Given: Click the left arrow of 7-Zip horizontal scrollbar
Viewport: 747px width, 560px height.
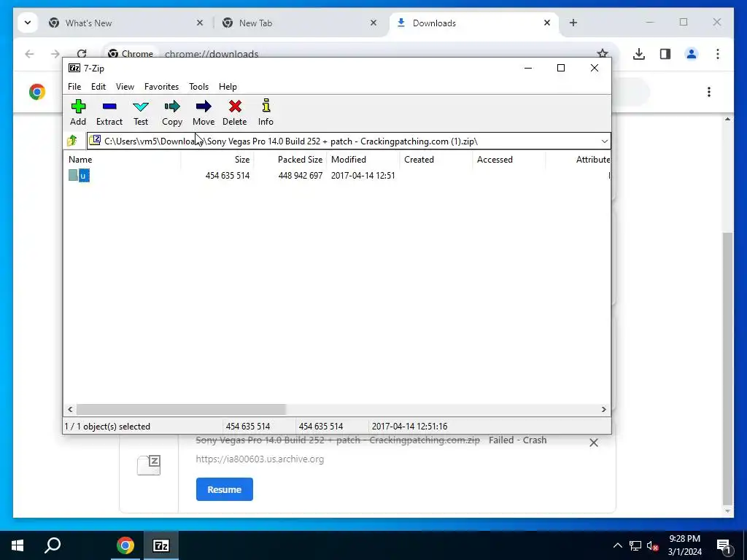Looking at the screenshot, I should pos(70,410).
